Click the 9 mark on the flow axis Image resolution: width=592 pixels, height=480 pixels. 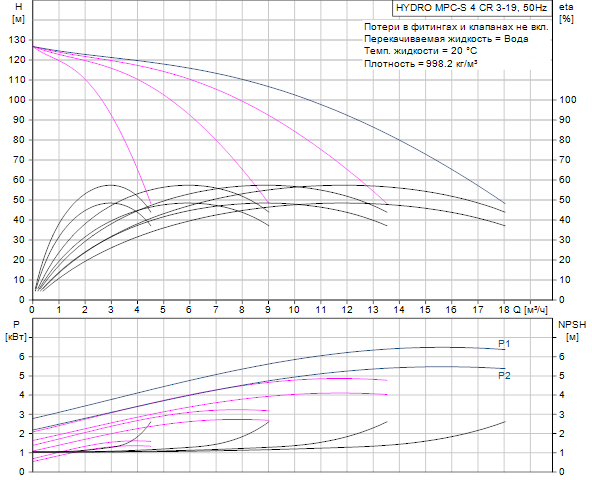pos(268,310)
